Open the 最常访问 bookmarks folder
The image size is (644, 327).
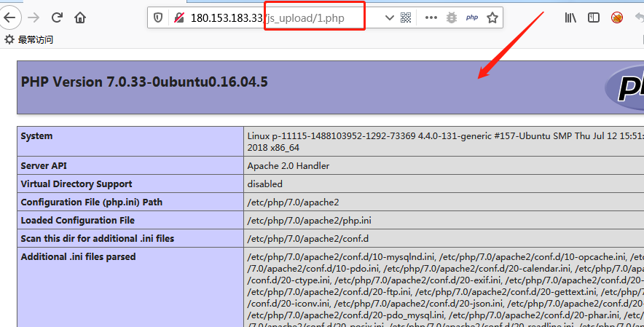[x=28, y=40]
